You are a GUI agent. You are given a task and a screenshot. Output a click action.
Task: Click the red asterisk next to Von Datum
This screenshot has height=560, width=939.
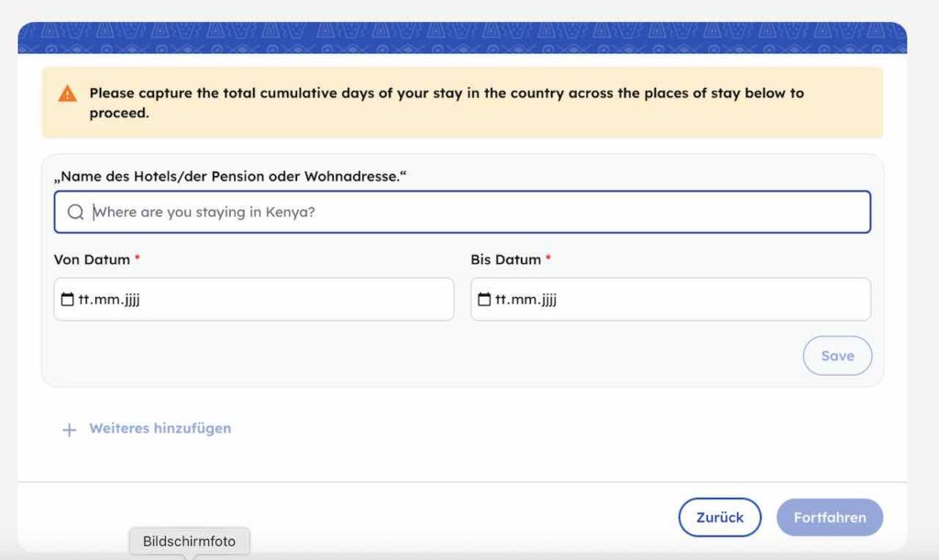(138, 259)
